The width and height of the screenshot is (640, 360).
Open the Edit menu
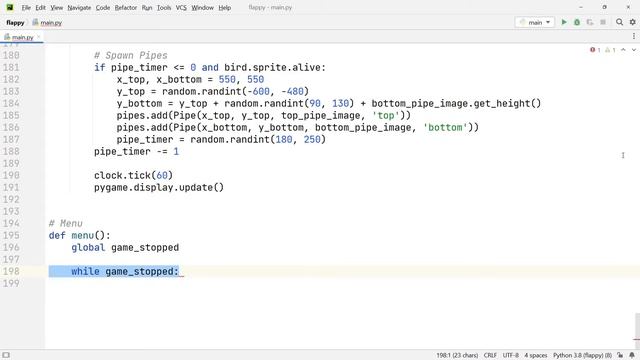pos(40,8)
